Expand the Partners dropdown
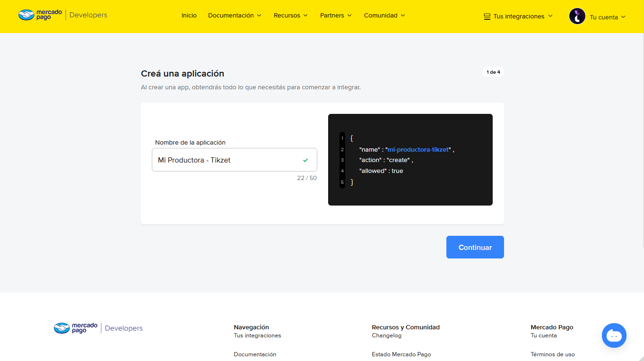 tap(336, 15)
